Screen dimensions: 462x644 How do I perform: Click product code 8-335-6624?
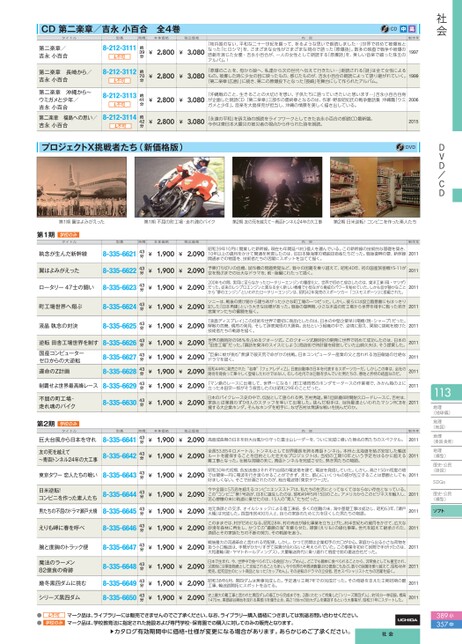coord(120,307)
